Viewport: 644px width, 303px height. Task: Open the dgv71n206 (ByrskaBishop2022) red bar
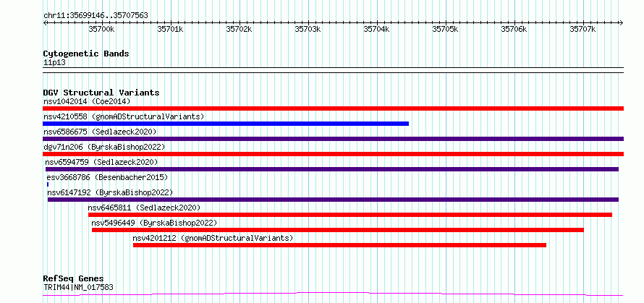pos(333,154)
